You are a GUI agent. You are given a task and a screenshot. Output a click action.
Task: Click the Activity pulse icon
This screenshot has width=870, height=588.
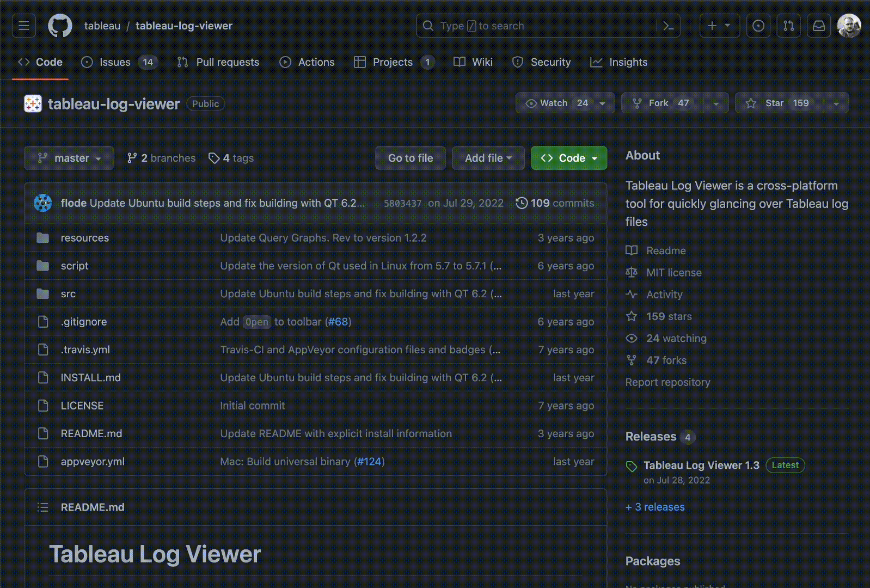(632, 295)
